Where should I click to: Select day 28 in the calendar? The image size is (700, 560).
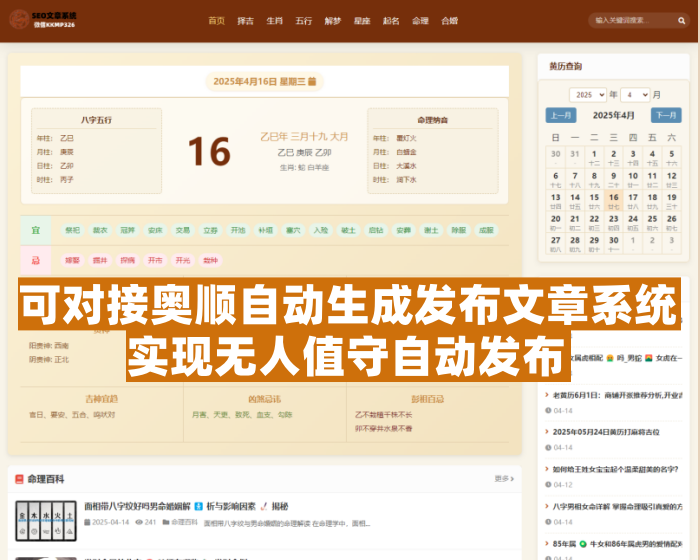575,243
